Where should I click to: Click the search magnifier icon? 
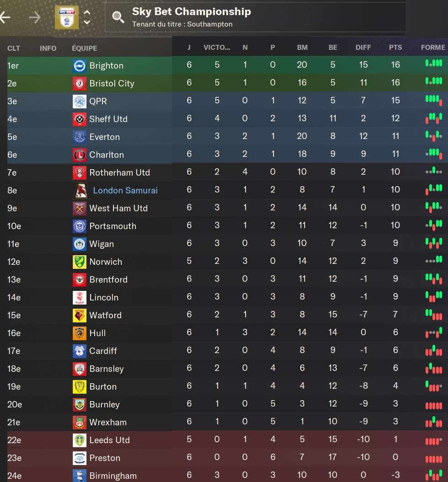118,18
